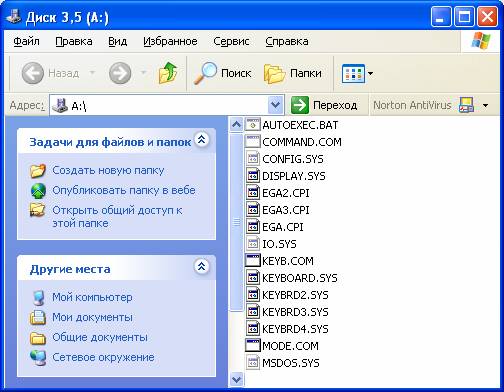This screenshot has width=504, height=392.
Task: Minimize the Диск 3,5 (A:) window
Action: pos(441,17)
